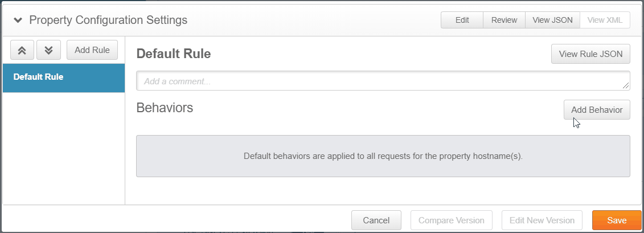Choose the View XML tab
The width and height of the screenshot is (644, 233).
(604, 20)
